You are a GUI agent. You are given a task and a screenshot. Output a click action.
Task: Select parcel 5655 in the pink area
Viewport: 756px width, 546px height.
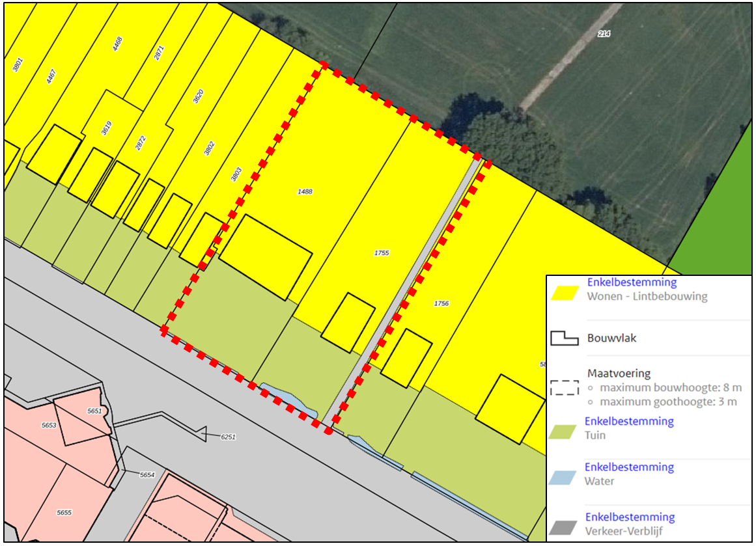[x=64, y=513]
